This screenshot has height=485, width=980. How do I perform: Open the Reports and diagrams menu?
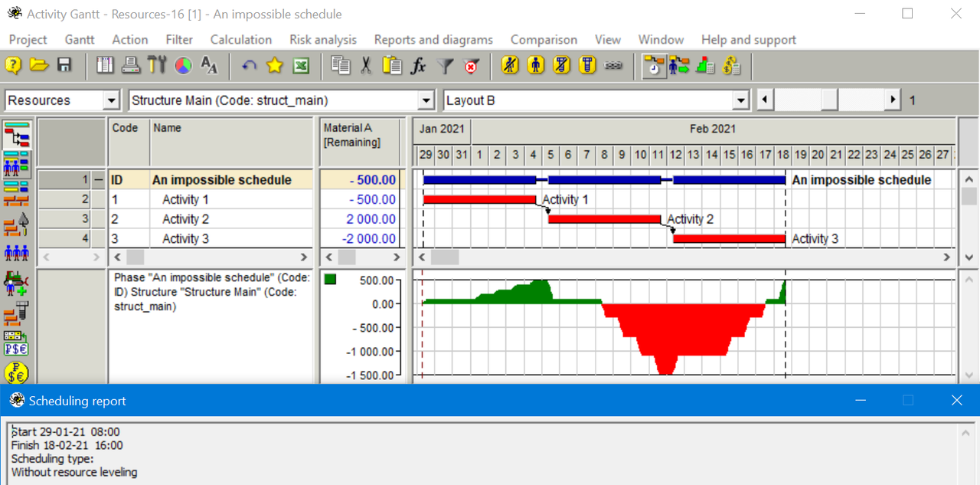[433, 40]
